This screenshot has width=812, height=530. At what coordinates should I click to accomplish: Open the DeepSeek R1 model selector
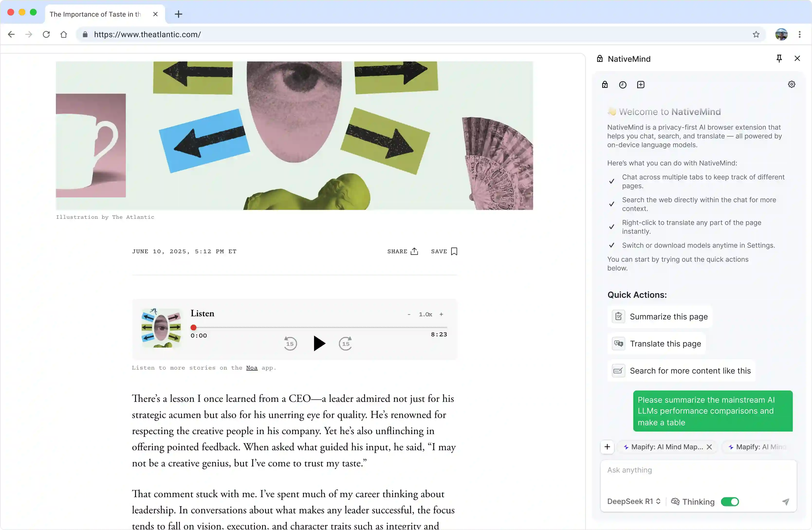[x=634, y=501]
